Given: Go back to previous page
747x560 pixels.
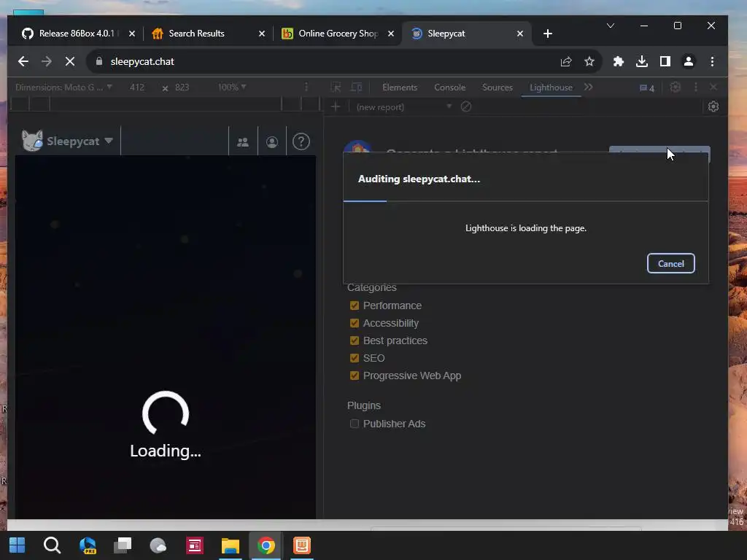Looking at the screenshot, I should pyautogui.click(x=23, y=61).
